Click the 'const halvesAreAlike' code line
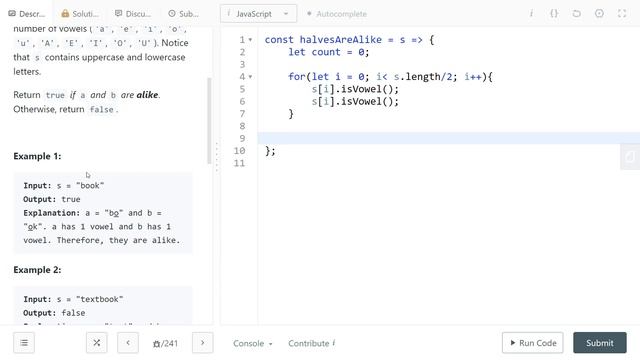 coord(349,40)
